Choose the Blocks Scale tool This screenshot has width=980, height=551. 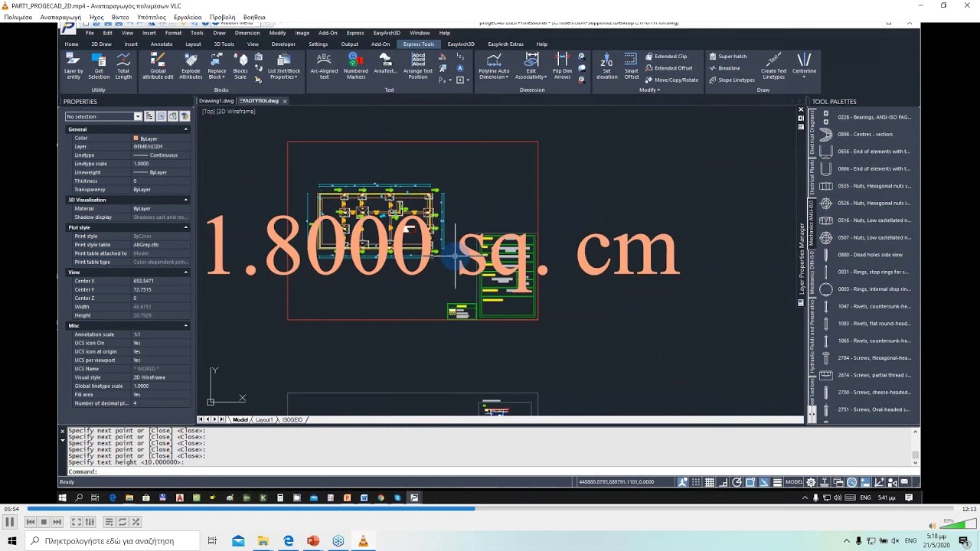pos(240,67)
